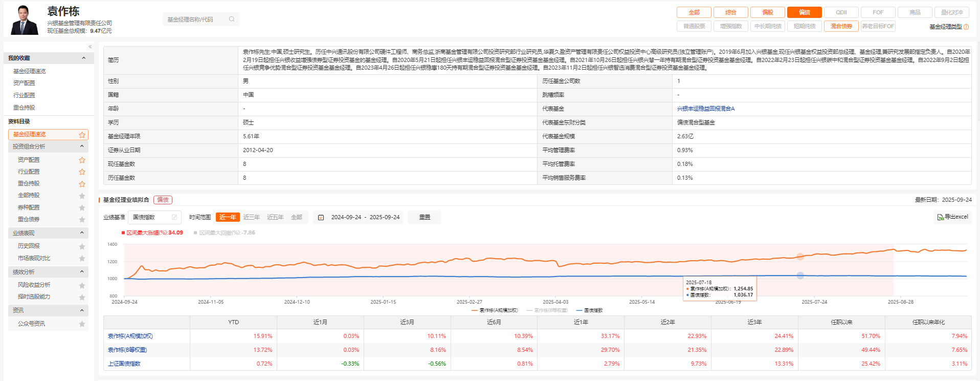980x381 pixels.
Task: Star the 风险收益分析 item
Action: pos(82,285)
